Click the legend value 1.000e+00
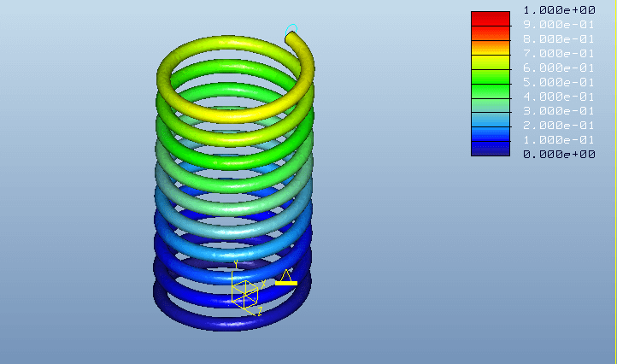The image size is (617, 364). click(x=559, y=10)
